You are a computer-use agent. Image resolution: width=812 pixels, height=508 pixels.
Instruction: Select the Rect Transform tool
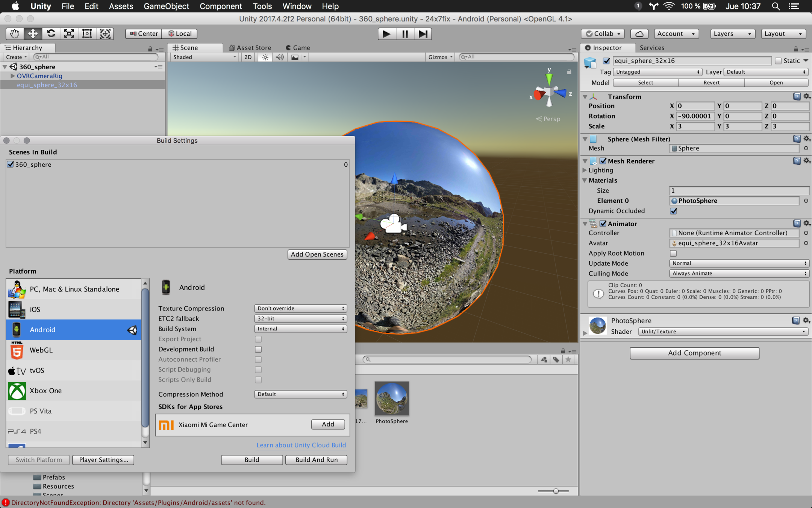point(87,33)
